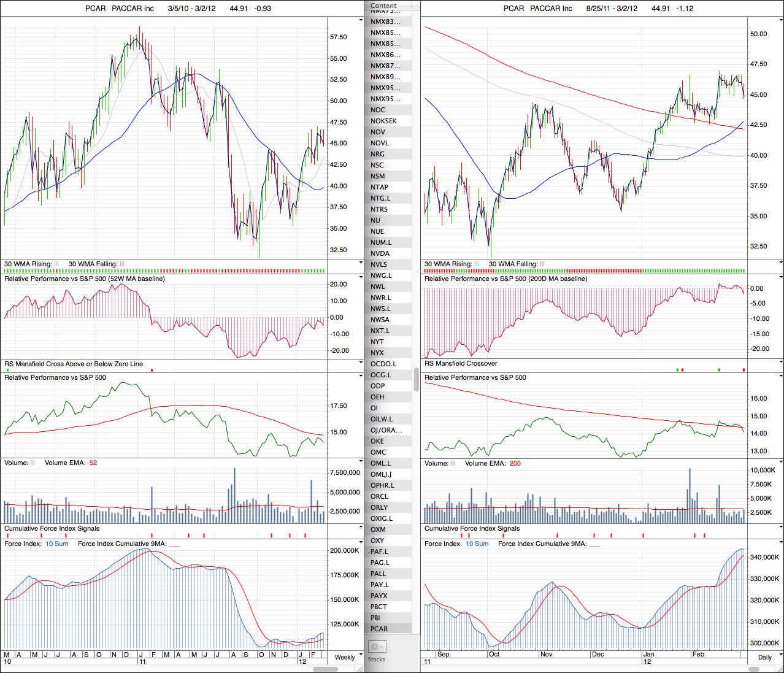Click daily Force Index 10 Sum label
Image resolution: width=784 pixels, height=673 pixels.
pyautogui.click(x=477, y=544)
